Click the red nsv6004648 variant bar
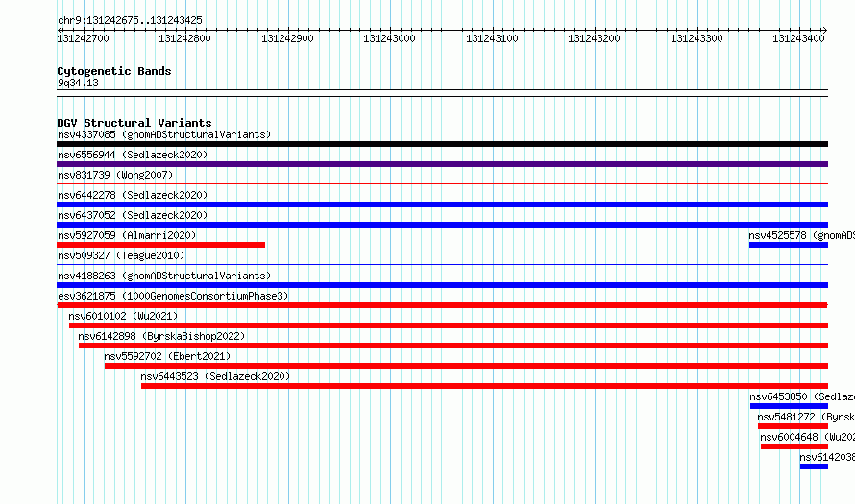 click(x=794, y=446)
